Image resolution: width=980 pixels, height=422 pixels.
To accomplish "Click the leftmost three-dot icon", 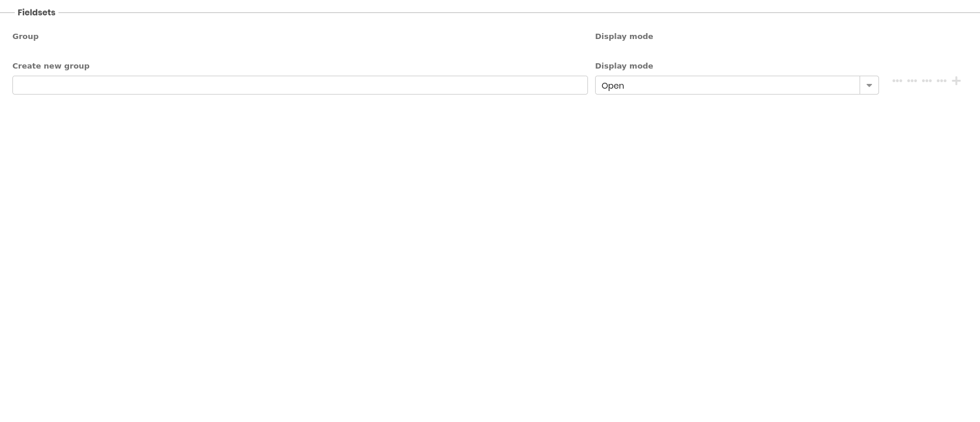I will point(897,81).
